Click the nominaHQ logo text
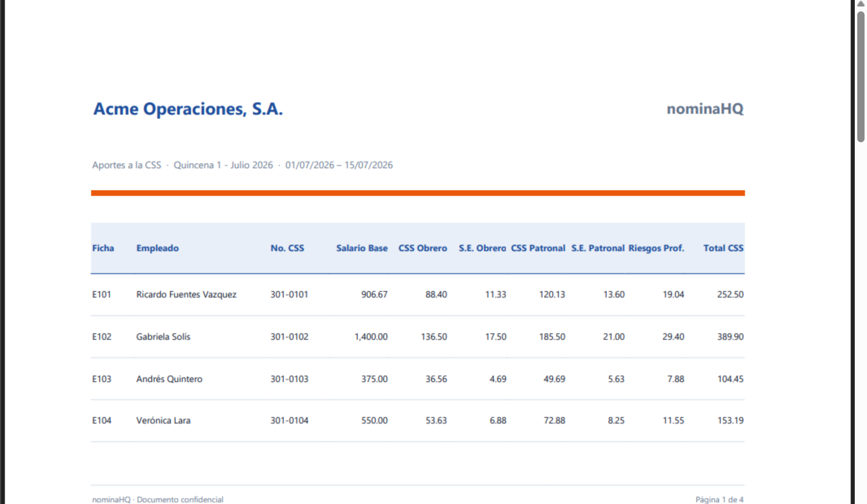867x504 pixels. [705, 109]
